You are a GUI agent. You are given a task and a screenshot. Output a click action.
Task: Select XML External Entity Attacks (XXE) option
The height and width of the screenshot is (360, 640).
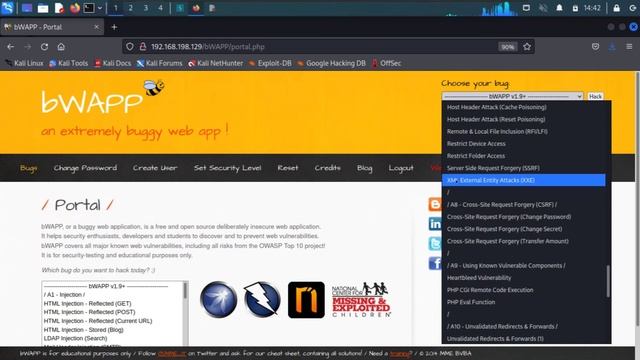click(524, 180)
